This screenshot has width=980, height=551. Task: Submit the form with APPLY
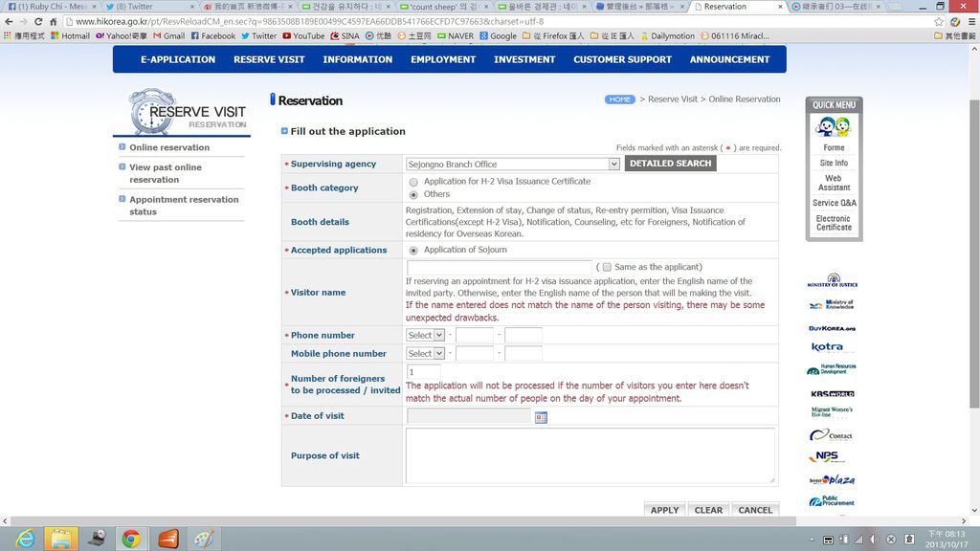point(664,510)
